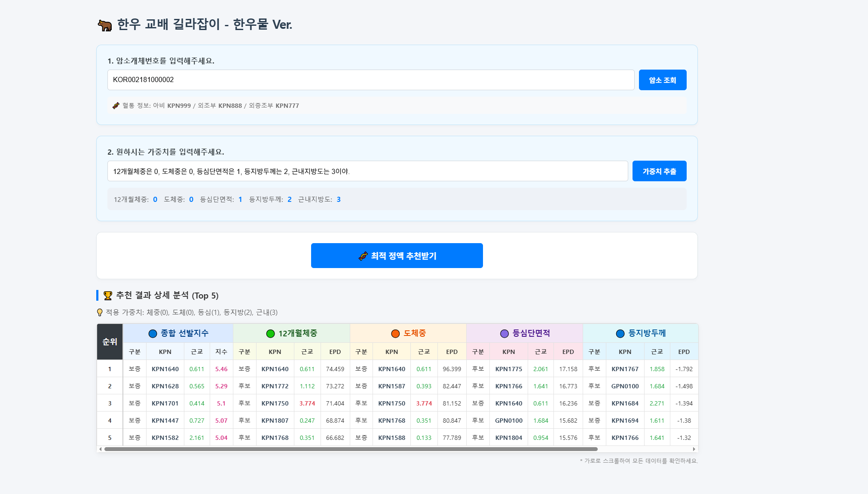Click orange circle next to 도체중
868x494 pixels.
(395, 333)
